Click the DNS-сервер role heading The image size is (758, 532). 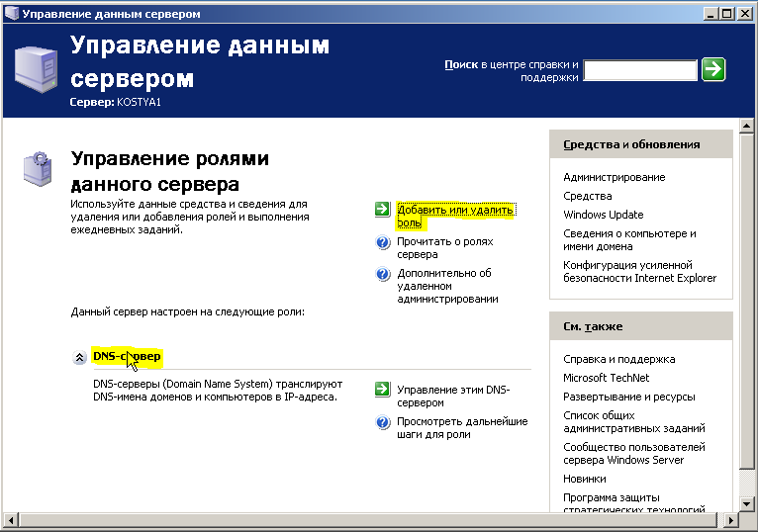(x=127, y=357)
